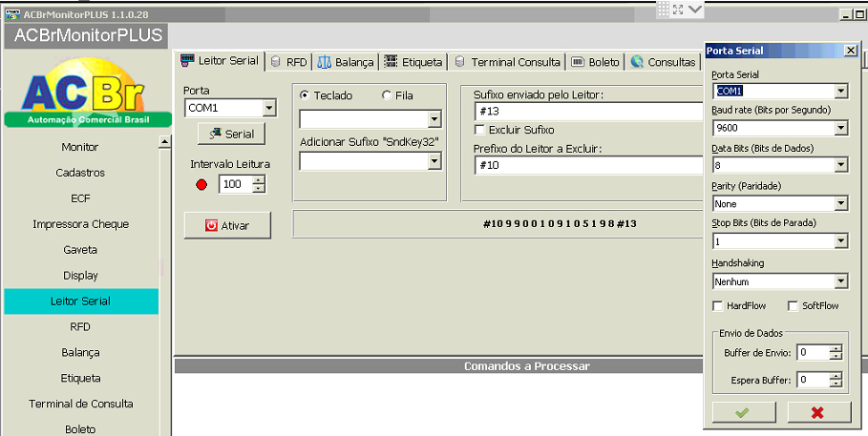The width and height of the screenshot is (868, 436).
Task: Click the red power icon on Ativar
Action: coord(211,225)
